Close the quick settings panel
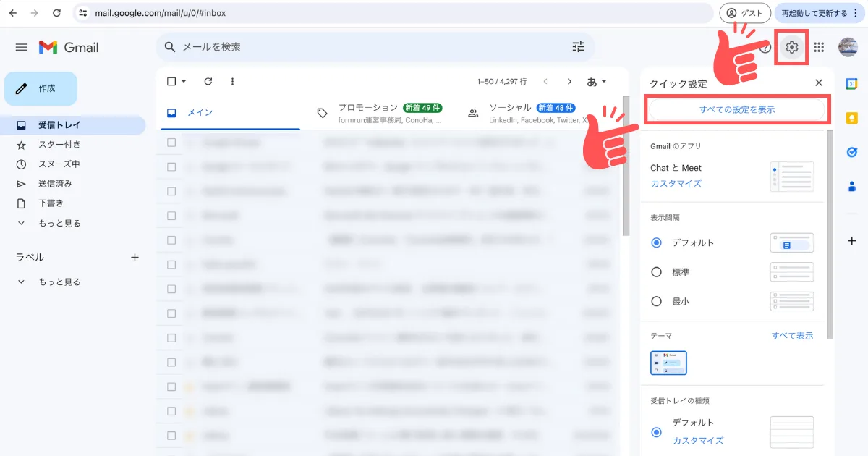This screenshot has width=868, height=456. (819, 83)
